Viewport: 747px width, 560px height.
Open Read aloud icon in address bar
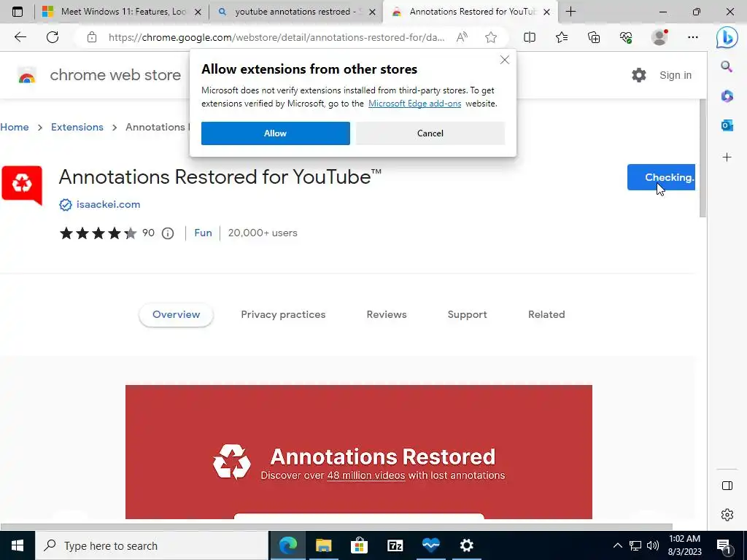[x=462, y=37]
